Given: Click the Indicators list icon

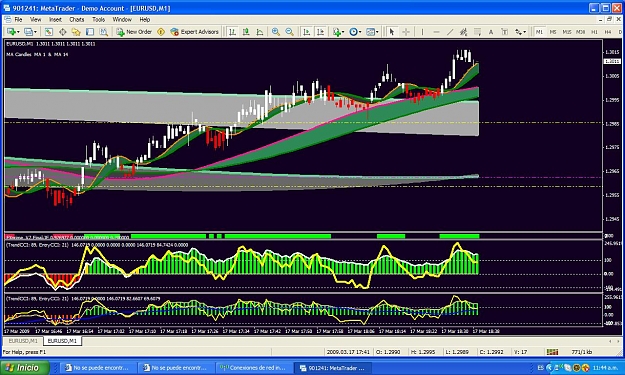Looking at the screenshot, I should [336, 32].
